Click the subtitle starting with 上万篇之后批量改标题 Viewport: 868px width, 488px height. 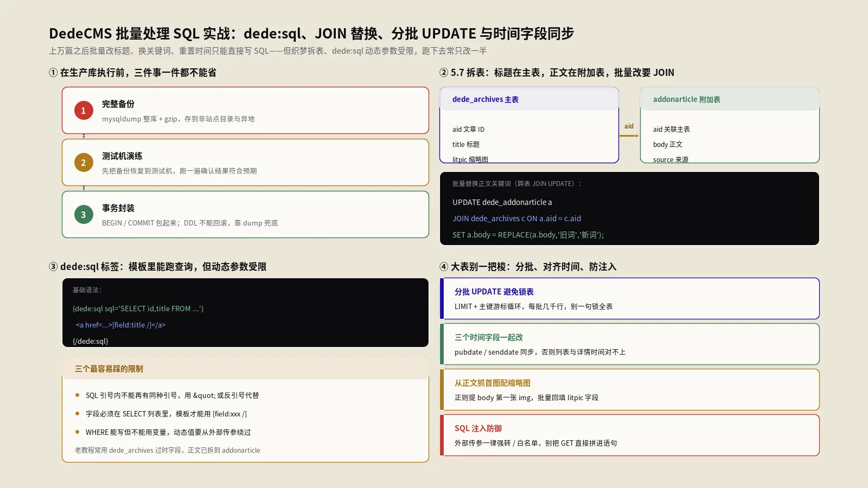coord(267,51)
